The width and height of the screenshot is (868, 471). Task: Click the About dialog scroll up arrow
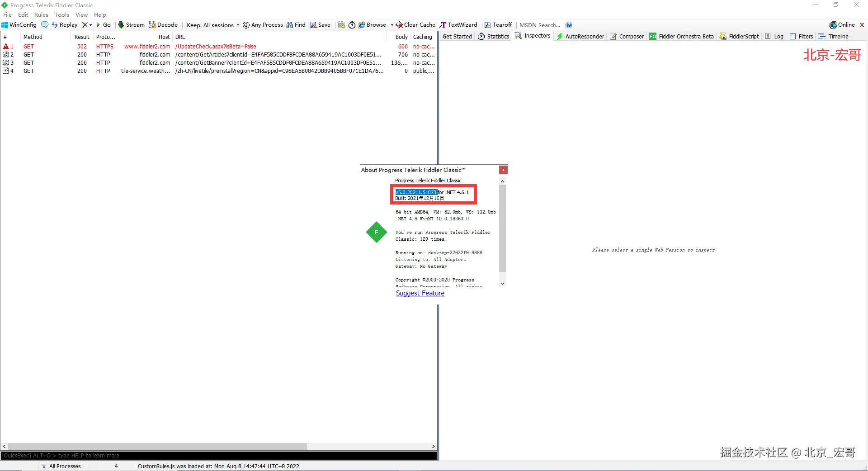(x=502, y=181)
